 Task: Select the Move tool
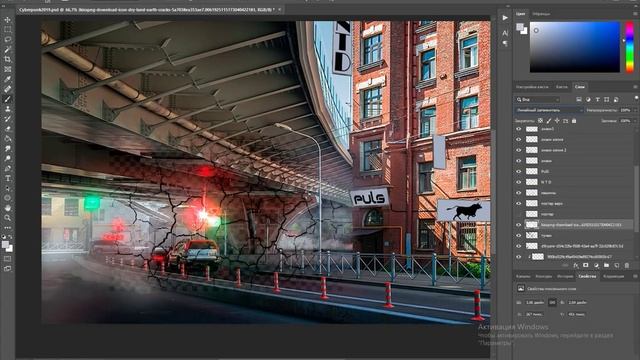(x=7, y=20)
